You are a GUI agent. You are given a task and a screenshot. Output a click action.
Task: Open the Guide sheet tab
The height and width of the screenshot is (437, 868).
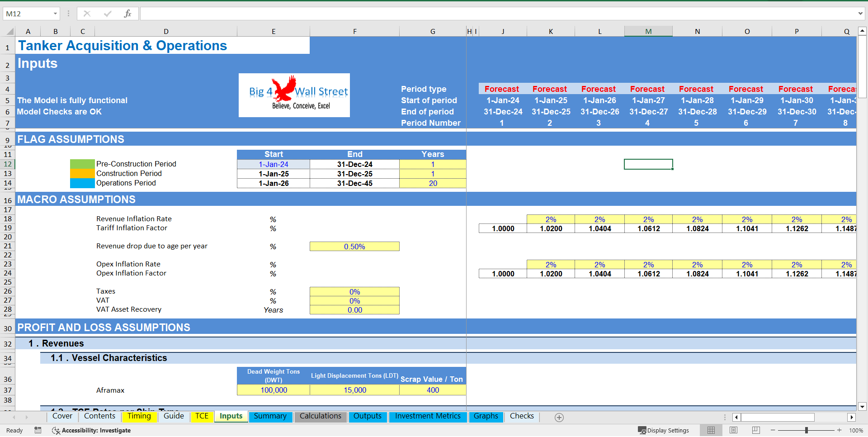click(174, 416)
